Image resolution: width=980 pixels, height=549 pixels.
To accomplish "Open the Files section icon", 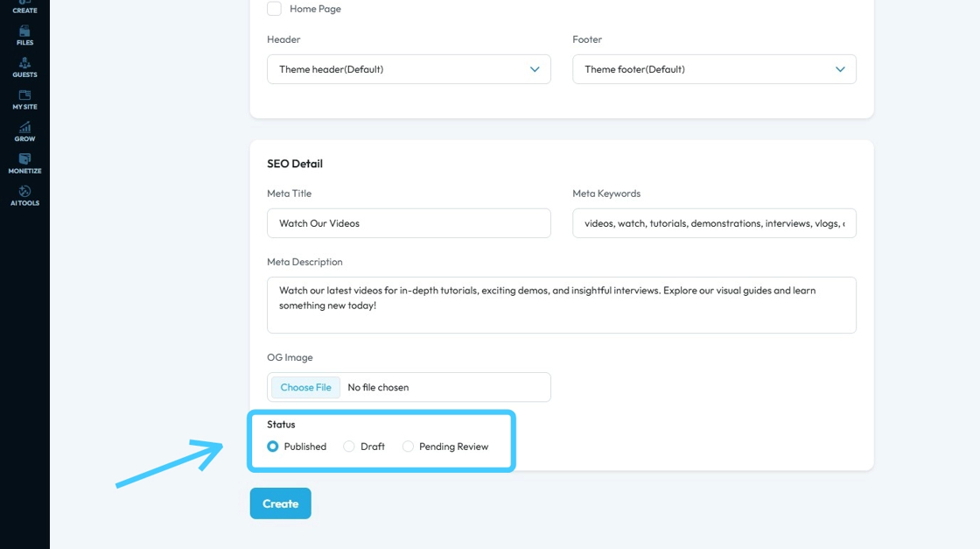I will (24, 32).
